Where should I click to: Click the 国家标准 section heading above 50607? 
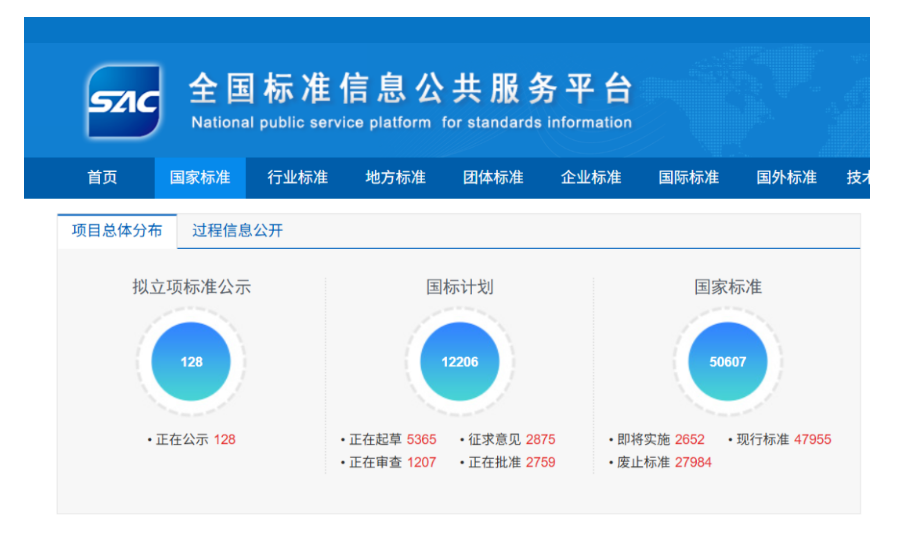728,287
